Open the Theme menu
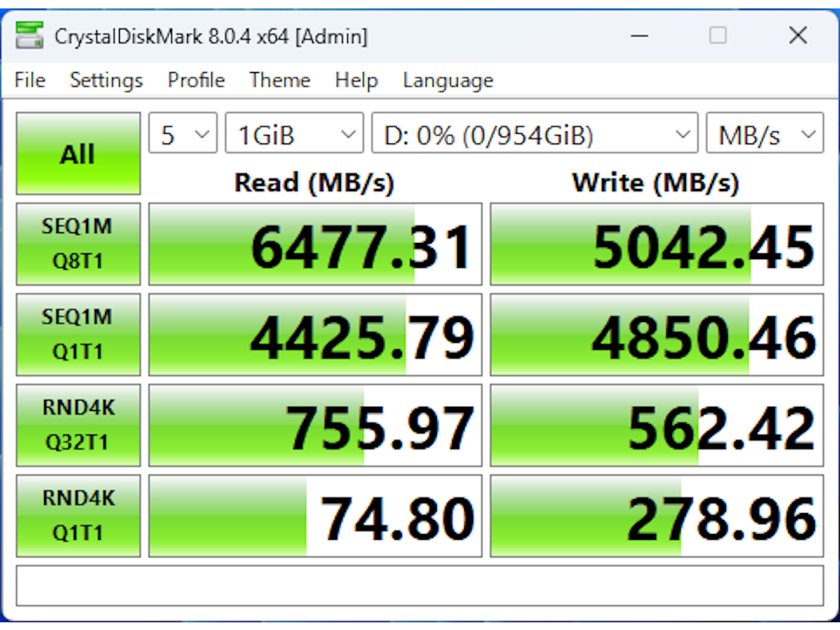Screen dimensions: 840x630 click(x=279, y=80)
